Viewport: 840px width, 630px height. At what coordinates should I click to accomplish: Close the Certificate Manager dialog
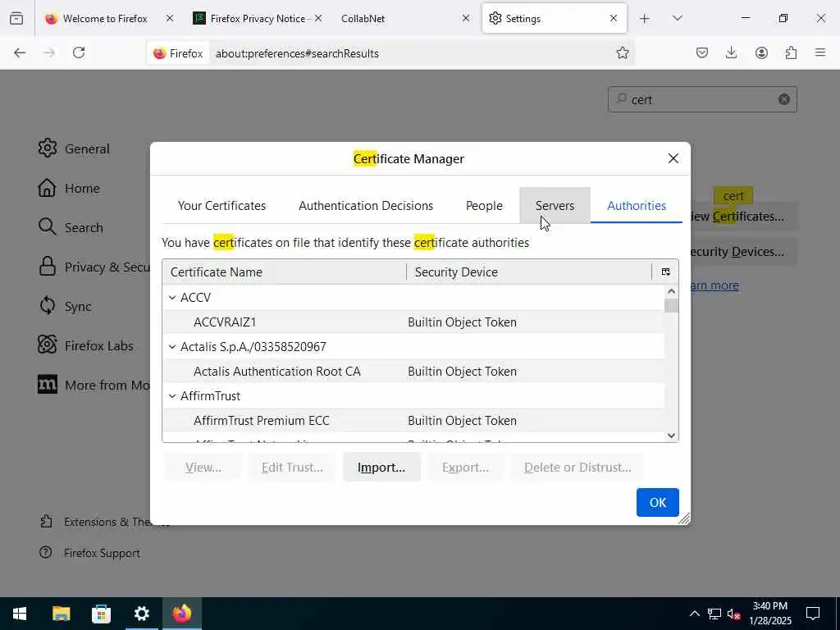(673, 158)
